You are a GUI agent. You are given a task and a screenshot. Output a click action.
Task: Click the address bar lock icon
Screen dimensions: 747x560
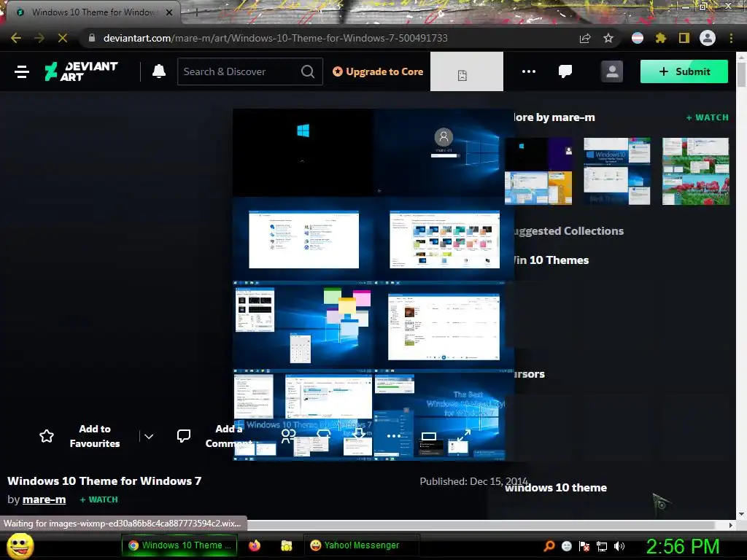[x=92, y=38]
